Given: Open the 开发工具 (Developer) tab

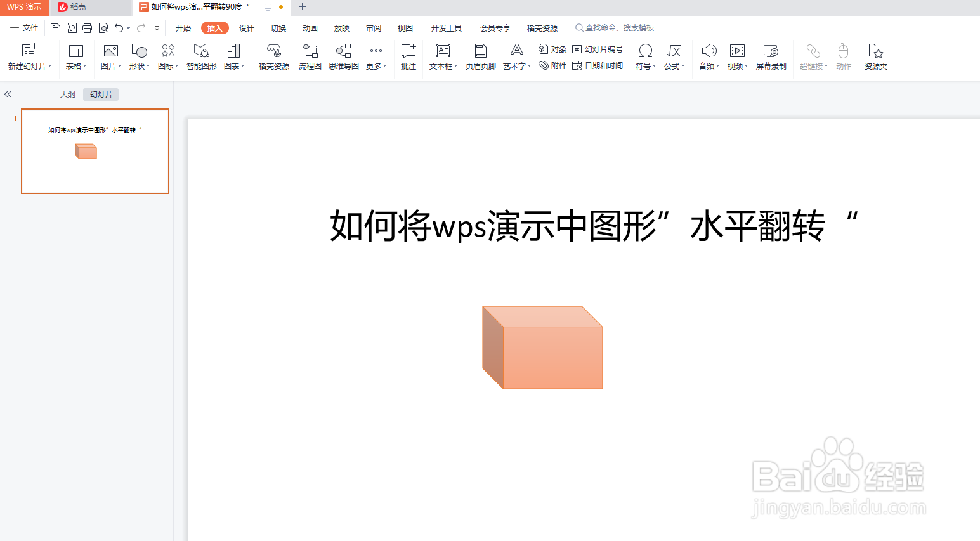Looking at the screenshot, I should (447, 28).
